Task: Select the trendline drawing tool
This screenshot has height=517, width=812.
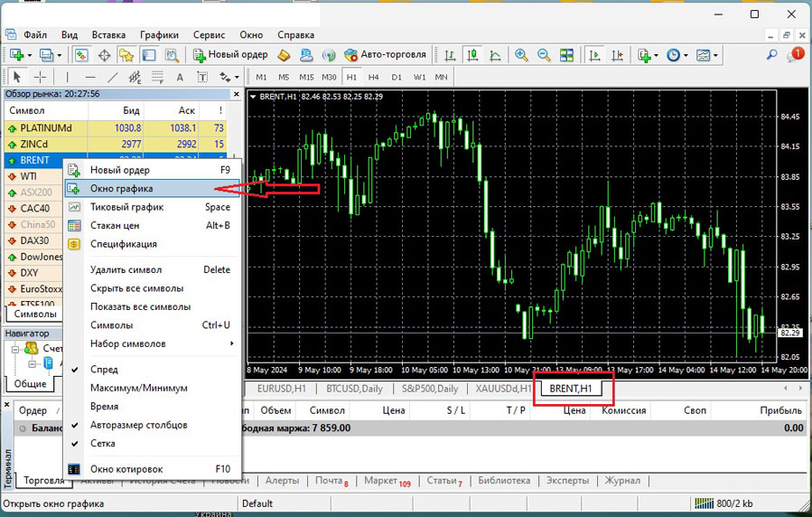Action: [x=112, y=77]
